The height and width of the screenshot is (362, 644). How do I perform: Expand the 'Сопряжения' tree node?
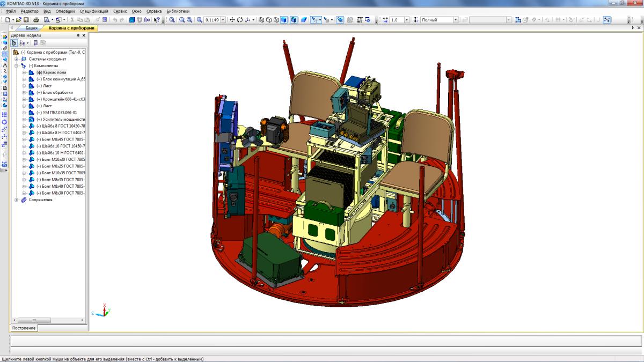click(17, 200)
